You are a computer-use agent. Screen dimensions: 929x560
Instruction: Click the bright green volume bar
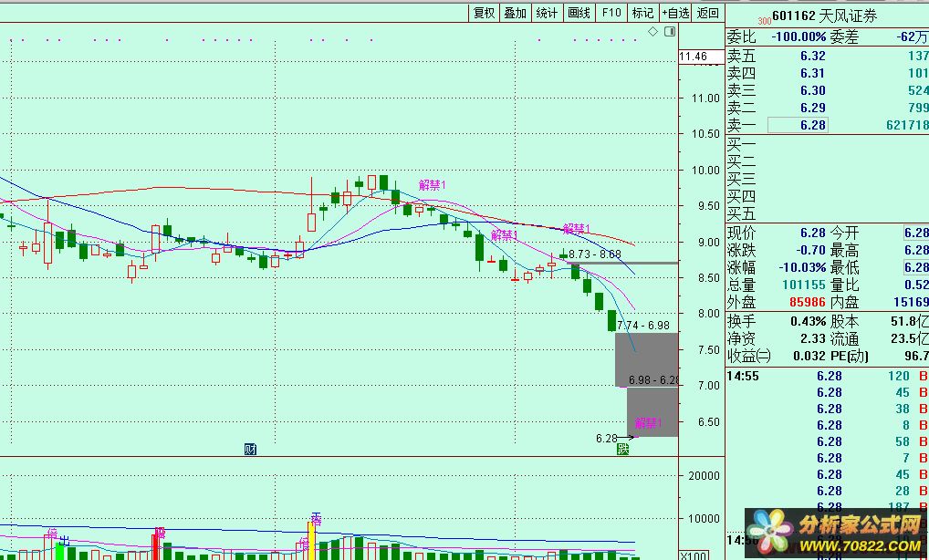59,550
